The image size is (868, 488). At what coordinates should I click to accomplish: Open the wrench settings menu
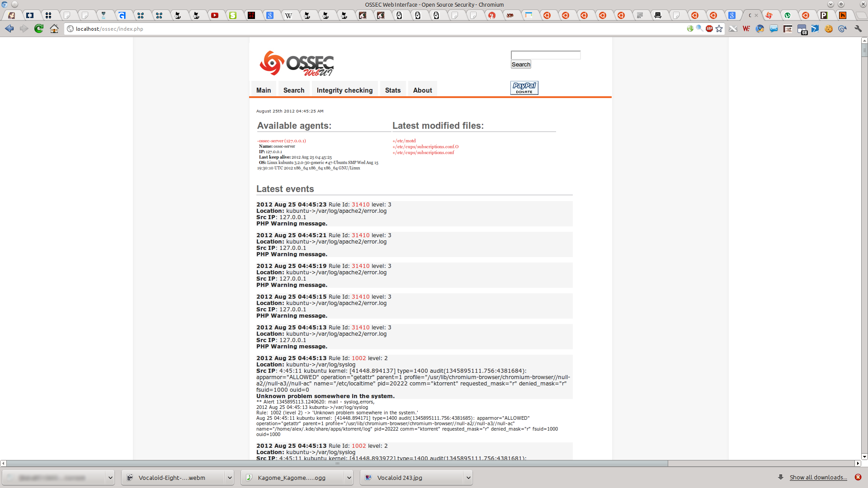(x=858, y=28)
